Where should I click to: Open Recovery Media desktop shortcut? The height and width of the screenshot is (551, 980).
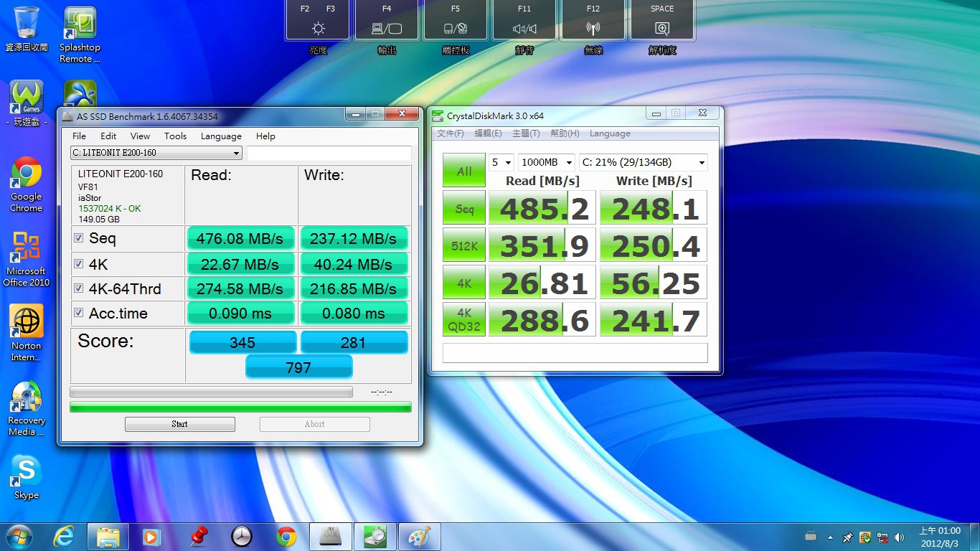coord(27,408)
